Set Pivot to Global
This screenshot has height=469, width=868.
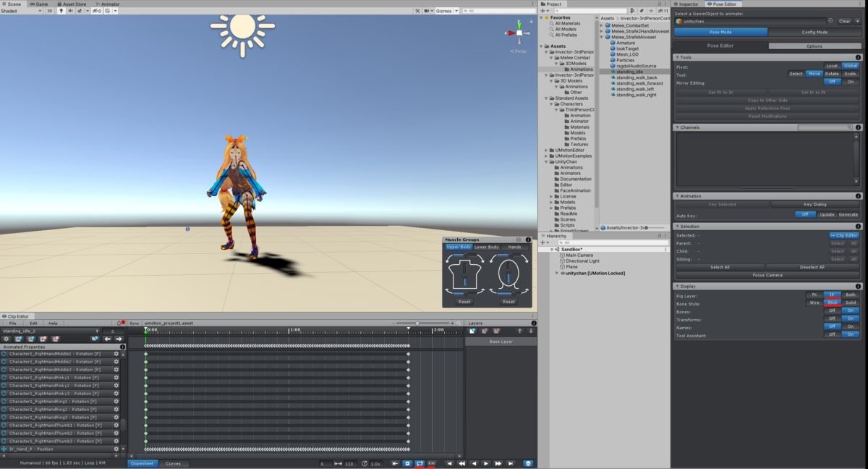pyautogui.click(x=851, y=66)
